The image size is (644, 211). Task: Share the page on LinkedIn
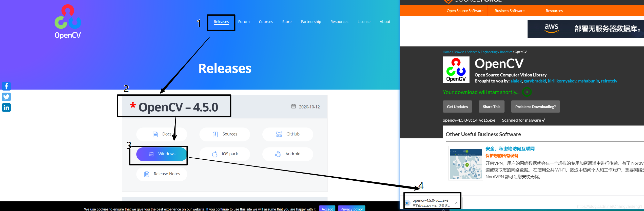(6, 108)
